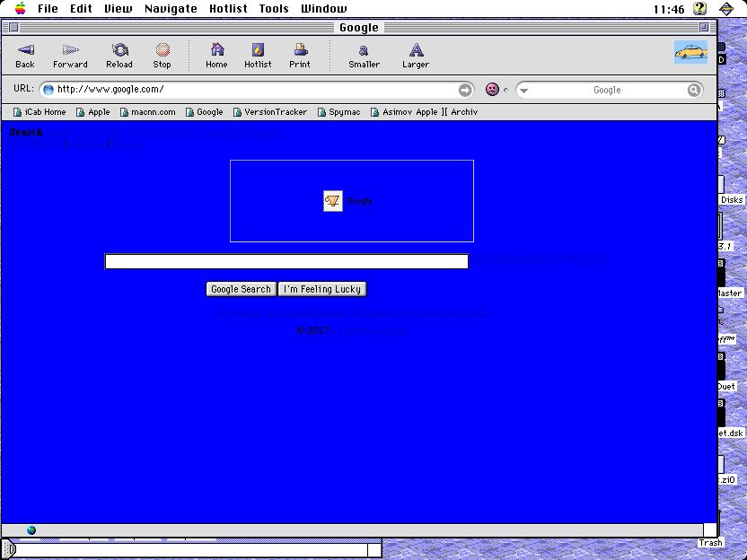Open the Advanced search link
Image resolution: width=747 pixels, height=560 pixels.
506,258
